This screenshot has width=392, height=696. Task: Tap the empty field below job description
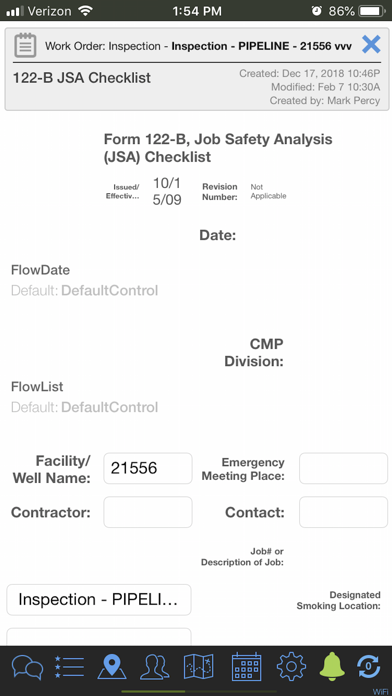[x=99, y=637]
